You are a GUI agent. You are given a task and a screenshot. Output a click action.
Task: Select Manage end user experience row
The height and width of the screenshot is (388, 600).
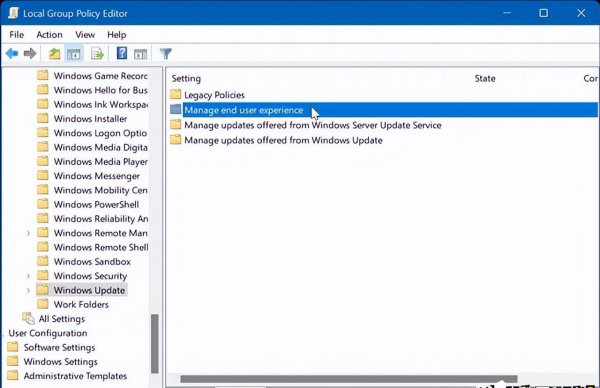383,110
